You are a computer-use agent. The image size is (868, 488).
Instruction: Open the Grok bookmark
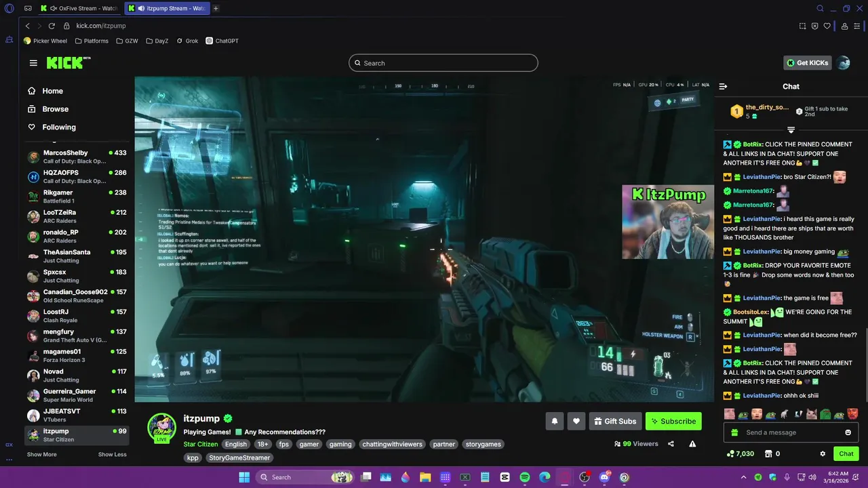[x=187, y=41]
